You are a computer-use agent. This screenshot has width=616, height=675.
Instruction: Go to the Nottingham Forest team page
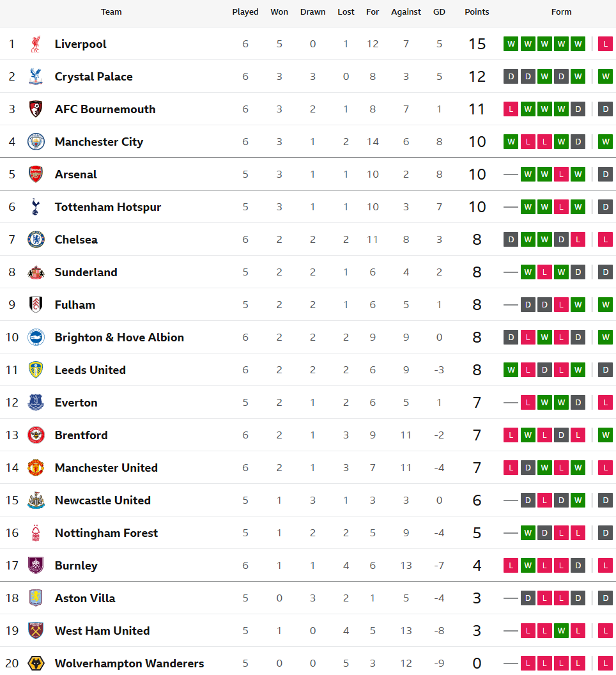(x=106, y=533)
